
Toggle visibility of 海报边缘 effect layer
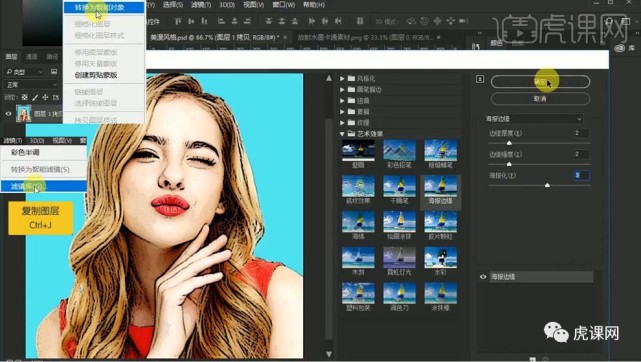pos(483,277)
